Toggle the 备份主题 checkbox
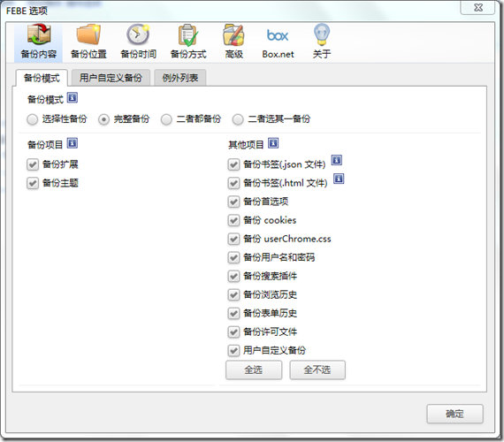This screenshot has height=442, width=504. [33, 184]
